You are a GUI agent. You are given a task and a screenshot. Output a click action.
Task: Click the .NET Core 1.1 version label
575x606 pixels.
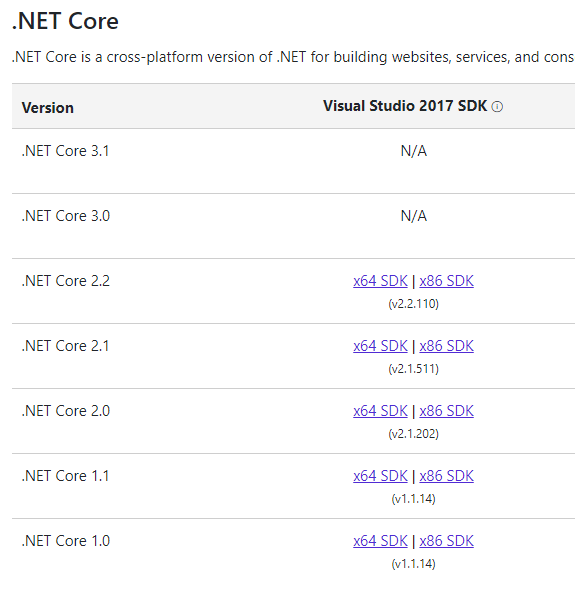[66, 475]
